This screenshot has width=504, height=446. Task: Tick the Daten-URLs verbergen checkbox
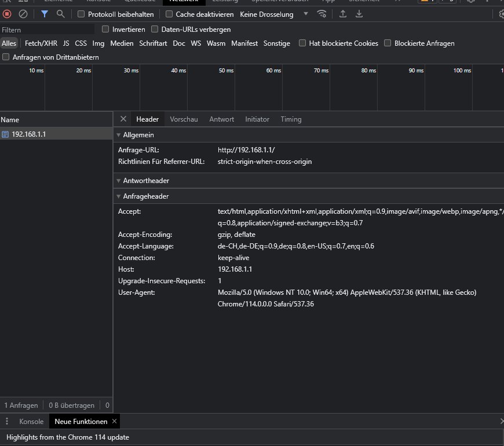(x=155, y=29)
